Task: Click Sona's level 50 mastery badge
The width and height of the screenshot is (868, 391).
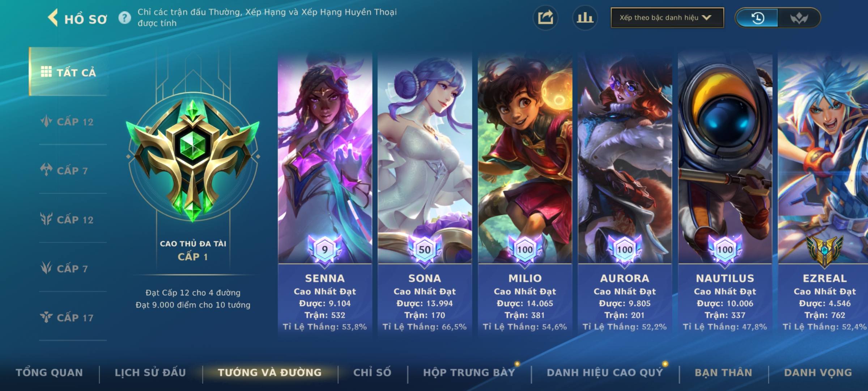Action: coord(424,249)
